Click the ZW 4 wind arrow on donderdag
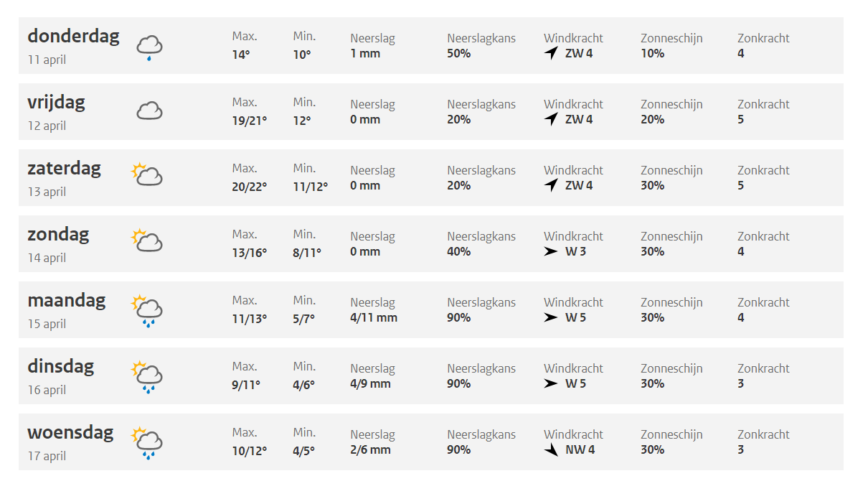Image resolution: width=868 pixels, height=504 pixels. pyautogui.click(x=551, y=53)
